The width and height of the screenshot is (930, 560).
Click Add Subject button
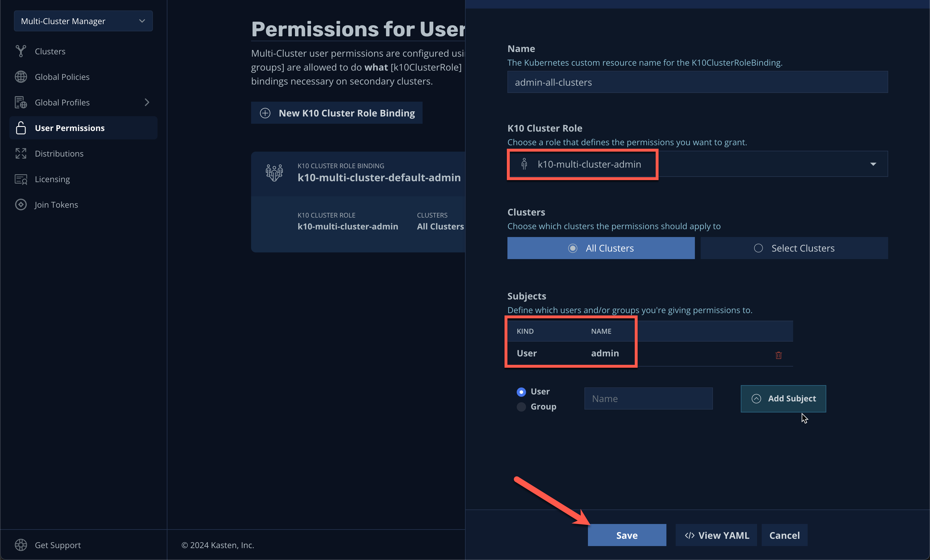[783, 399]
